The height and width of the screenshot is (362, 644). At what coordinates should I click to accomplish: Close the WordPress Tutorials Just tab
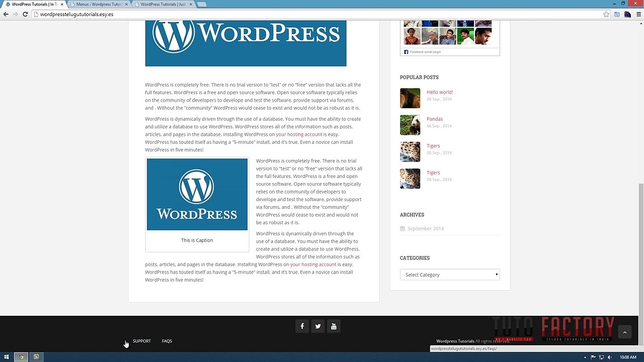pos(191,4)
